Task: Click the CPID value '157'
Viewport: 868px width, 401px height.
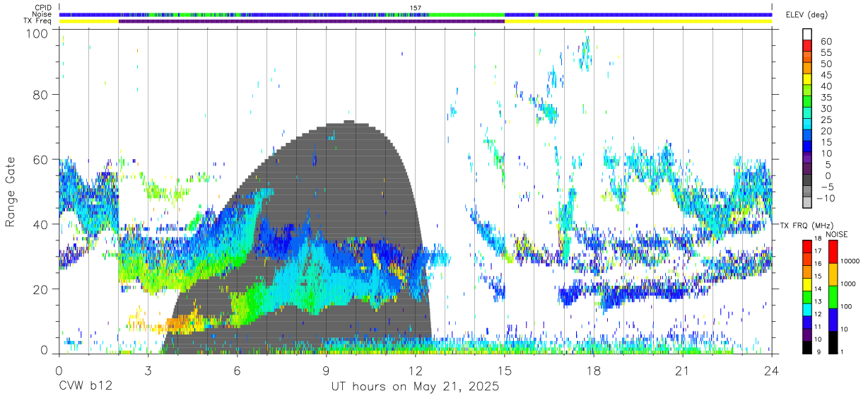Action: tap(416, 8)
